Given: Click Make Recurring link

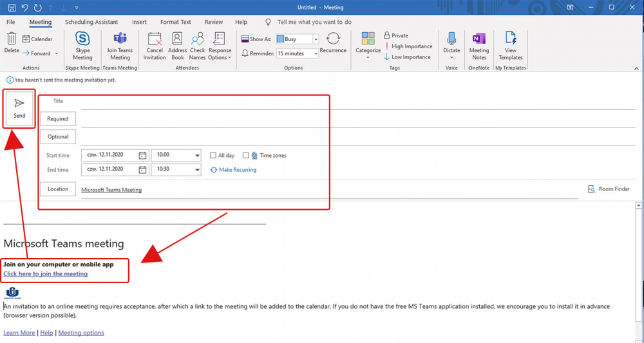Looking at the screenshot, I should 233,170.
